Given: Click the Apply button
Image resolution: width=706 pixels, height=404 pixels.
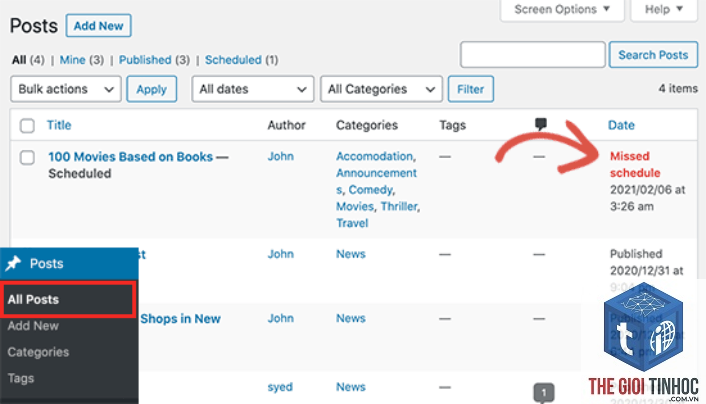Looking at the screenshot, I should tap(152, 89).
